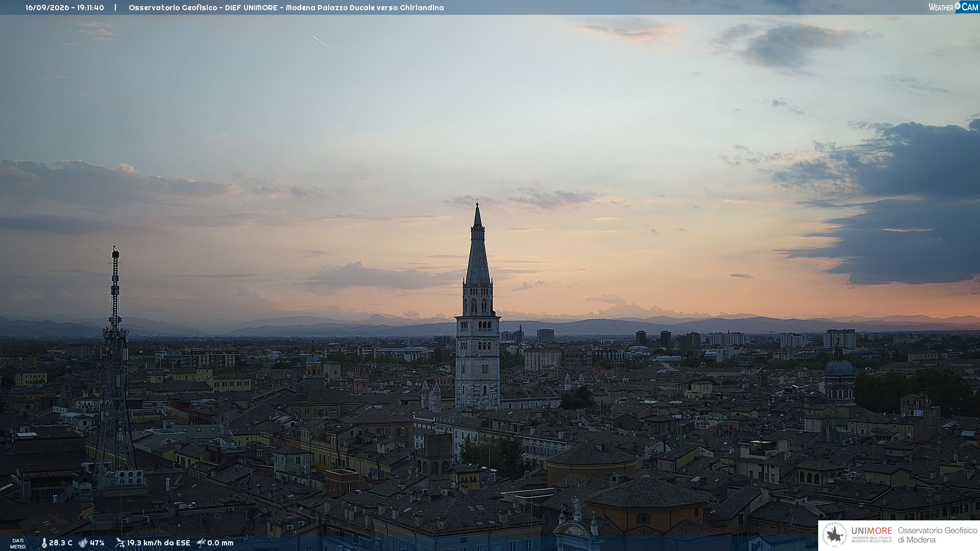980x551 pixels.
Task: Click the lattice radio antenna mast
Action: (x=115, y=367)
